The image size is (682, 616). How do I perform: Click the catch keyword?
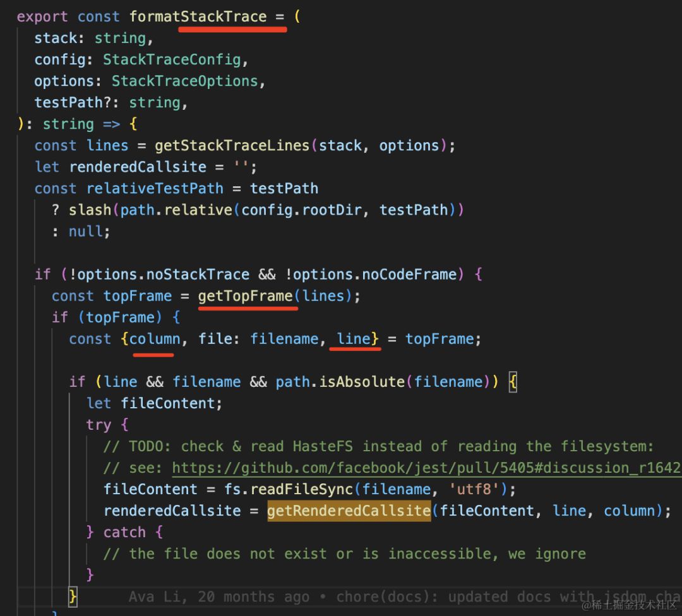pos(124,532)
